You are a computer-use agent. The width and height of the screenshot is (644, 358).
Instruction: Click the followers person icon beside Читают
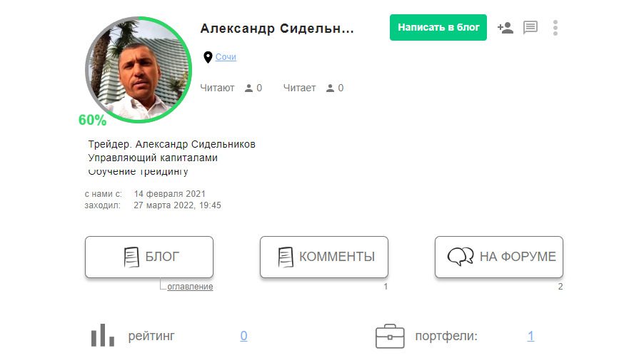[248, 88]
